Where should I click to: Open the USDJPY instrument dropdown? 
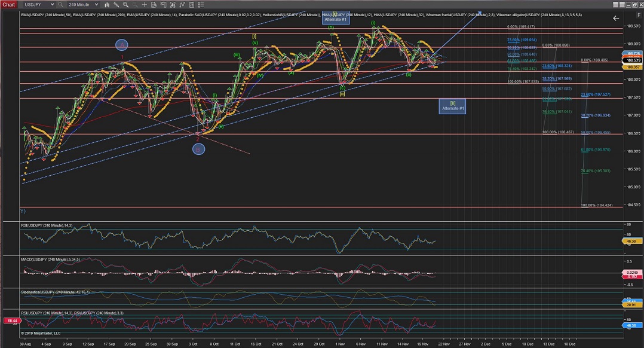[x=38, y=5]
